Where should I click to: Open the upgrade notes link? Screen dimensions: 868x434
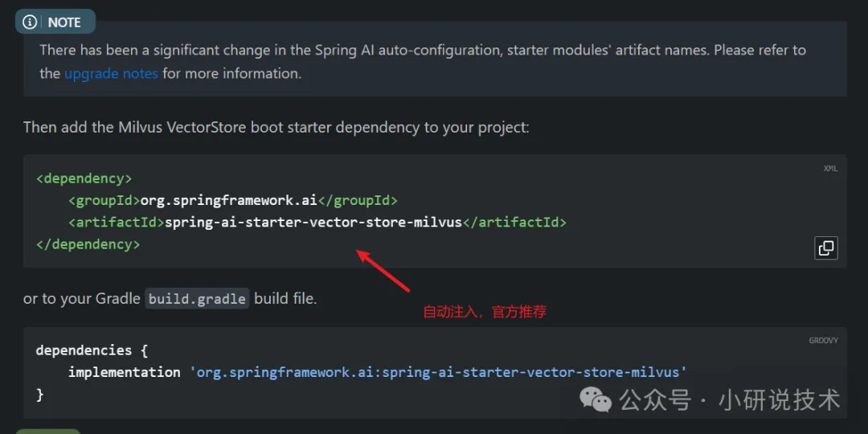(x=111, y=74)
